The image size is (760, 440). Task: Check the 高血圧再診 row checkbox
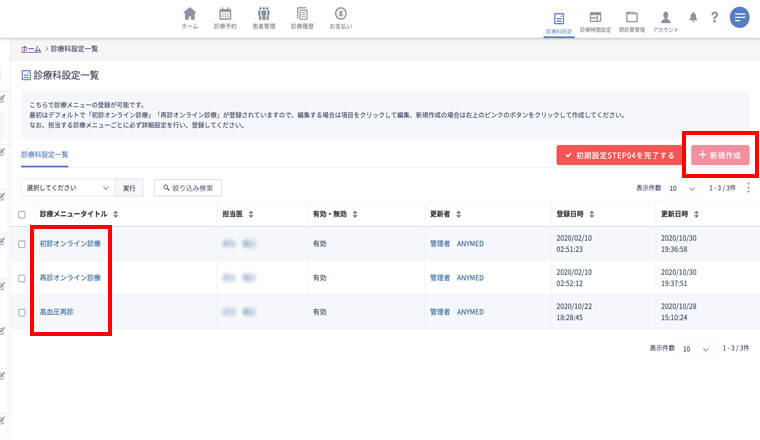tap(22, 312)
